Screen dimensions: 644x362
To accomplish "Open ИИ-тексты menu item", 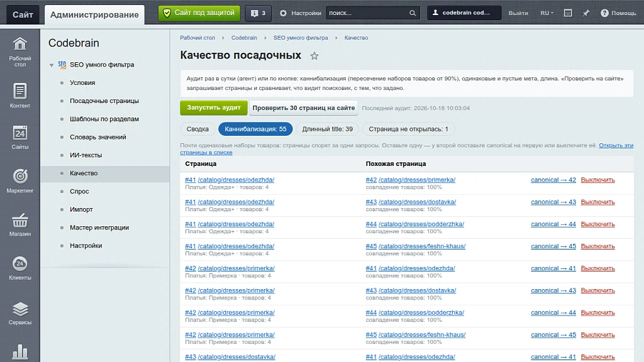I will click(x=86, y=155).
